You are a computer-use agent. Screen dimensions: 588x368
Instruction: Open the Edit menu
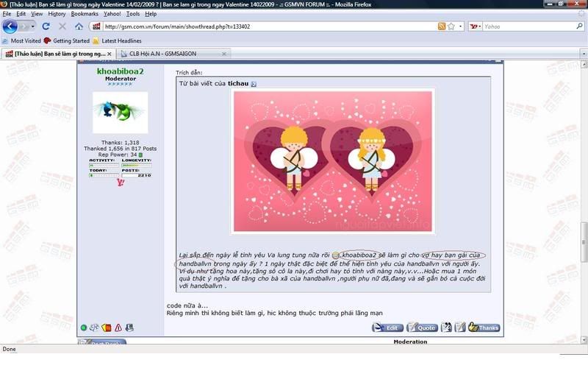tap(21, 14)
